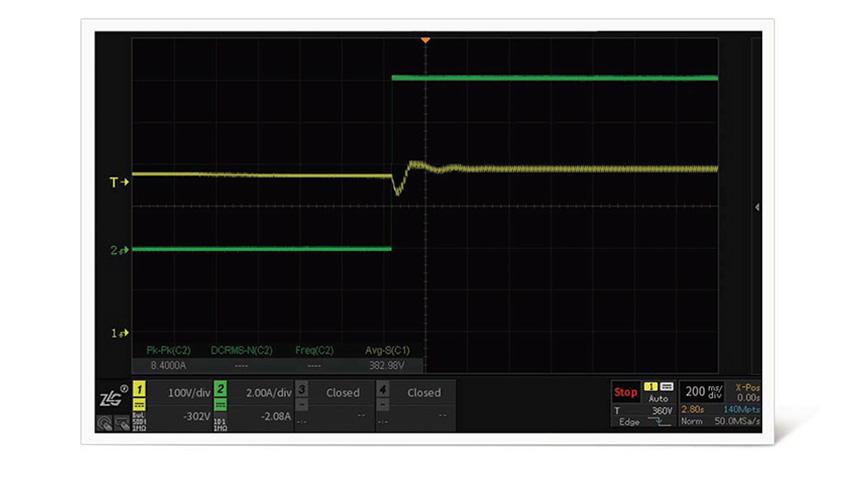850x480 pixels.
Task: Click channel 4 coupling indicator
Action: (383, 405)
